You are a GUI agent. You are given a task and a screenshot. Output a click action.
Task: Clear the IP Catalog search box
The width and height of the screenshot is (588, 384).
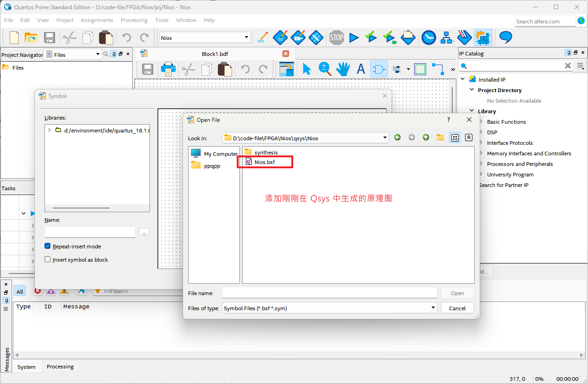point(567,66)
